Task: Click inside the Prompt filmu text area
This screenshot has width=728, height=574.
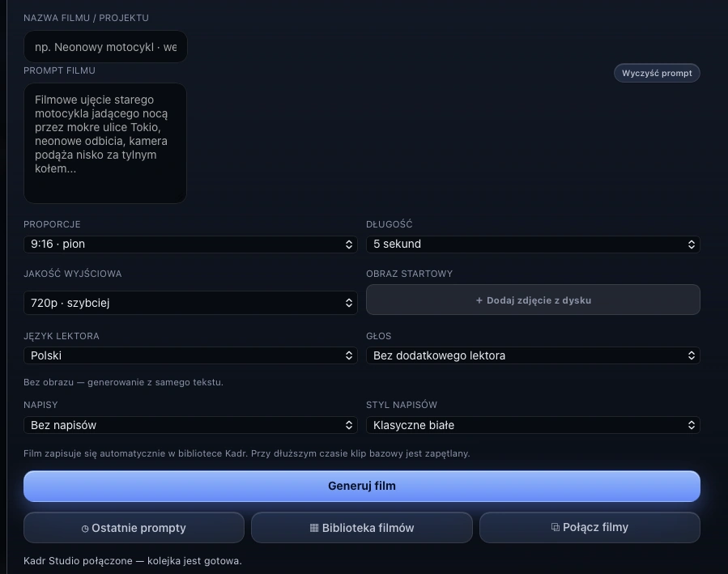Action: pyautogui.click(x=105, y=143)
